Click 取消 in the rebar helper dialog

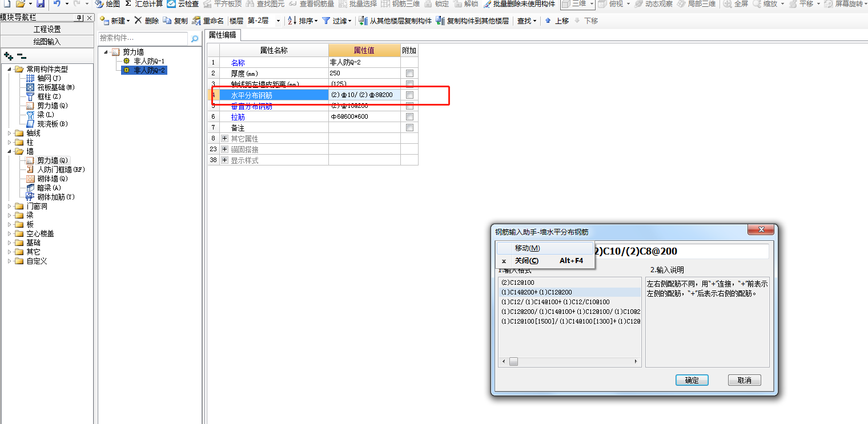(745, 380)
